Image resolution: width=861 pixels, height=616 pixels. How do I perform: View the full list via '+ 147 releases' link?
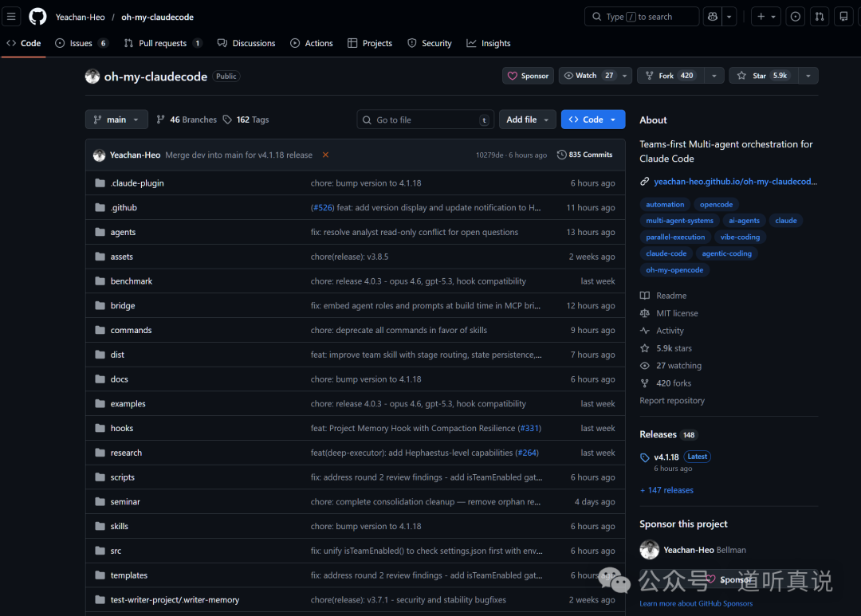pos(666,490)
